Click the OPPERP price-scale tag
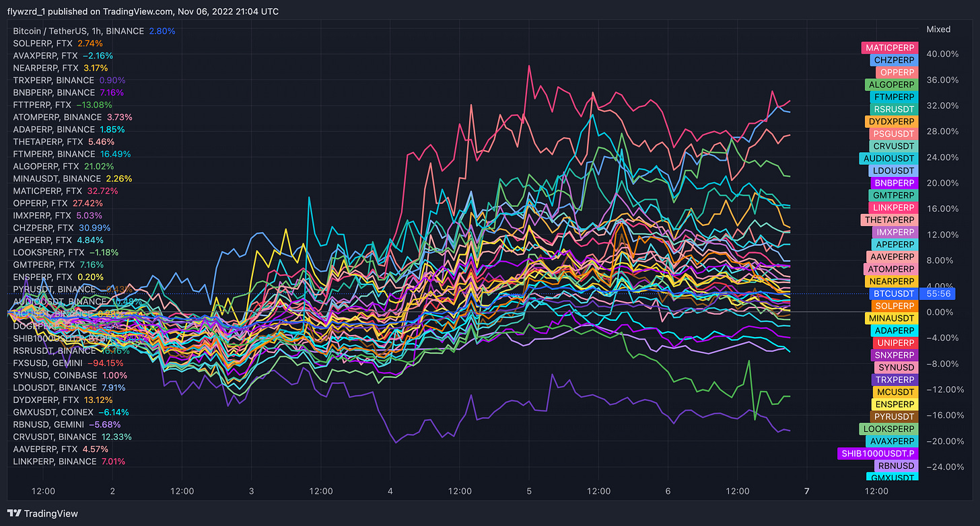Image resolution: width=980 pixels, height=526 pixels. (x=897, y=72)
